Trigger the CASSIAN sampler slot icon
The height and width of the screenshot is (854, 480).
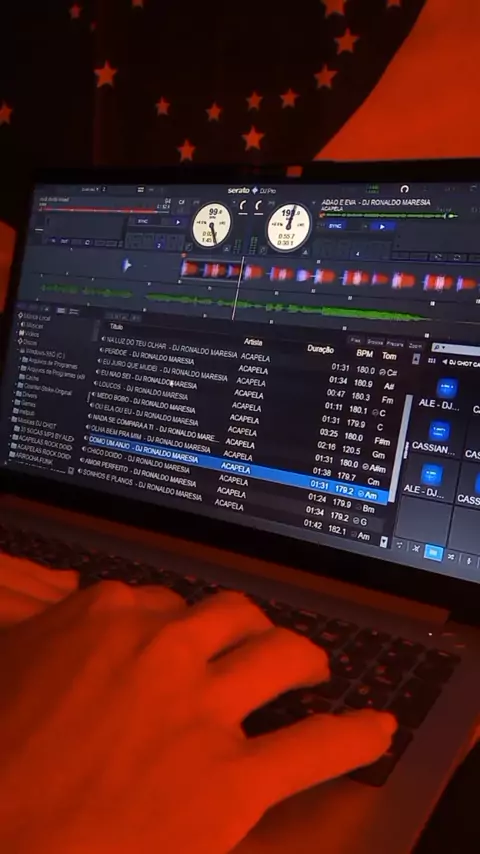point(439,430)
